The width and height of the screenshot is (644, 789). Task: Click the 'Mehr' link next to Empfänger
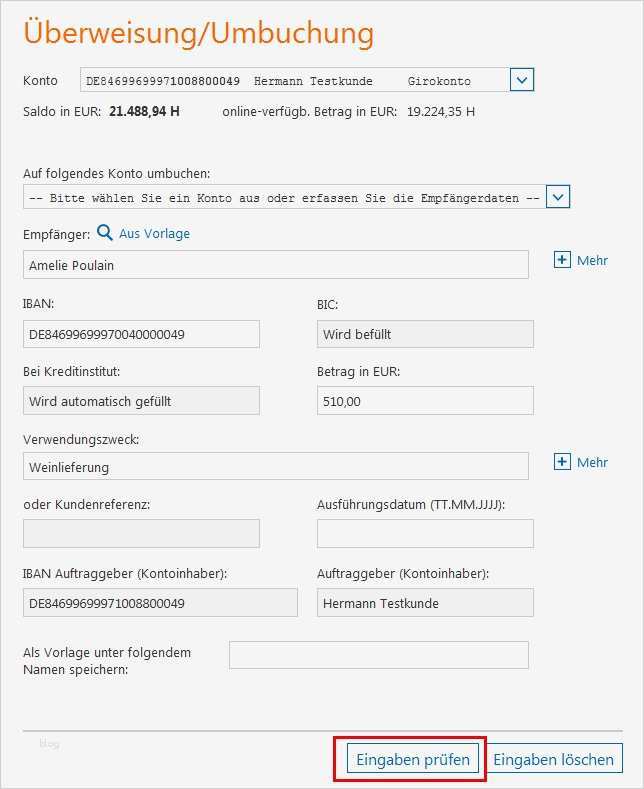point(592,260)
